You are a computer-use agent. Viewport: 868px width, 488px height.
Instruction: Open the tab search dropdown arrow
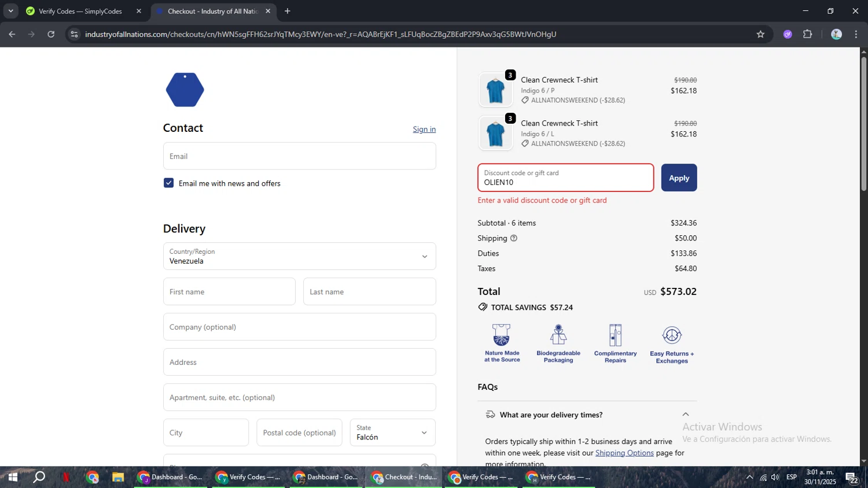tap(10, 11)
